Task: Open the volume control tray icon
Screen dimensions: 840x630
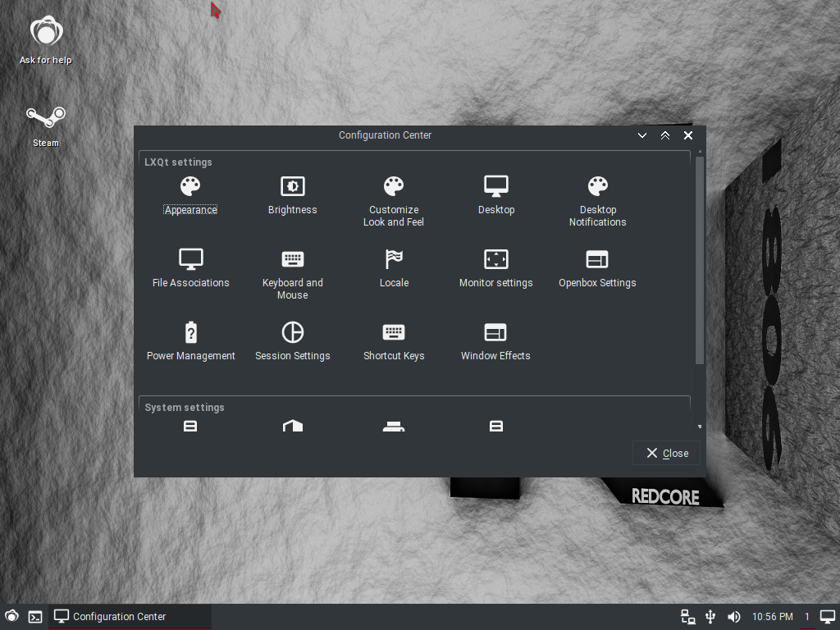Action: (x=734, y=617)
